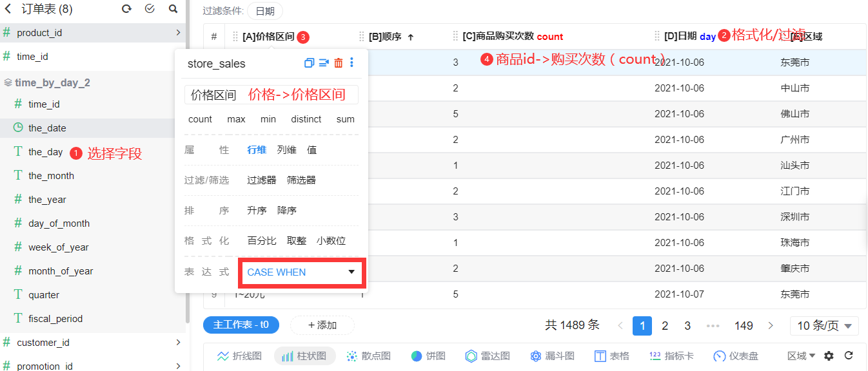Select the 仪表盘 gauge chart type

pyautogui.click(x=736, y=356)
